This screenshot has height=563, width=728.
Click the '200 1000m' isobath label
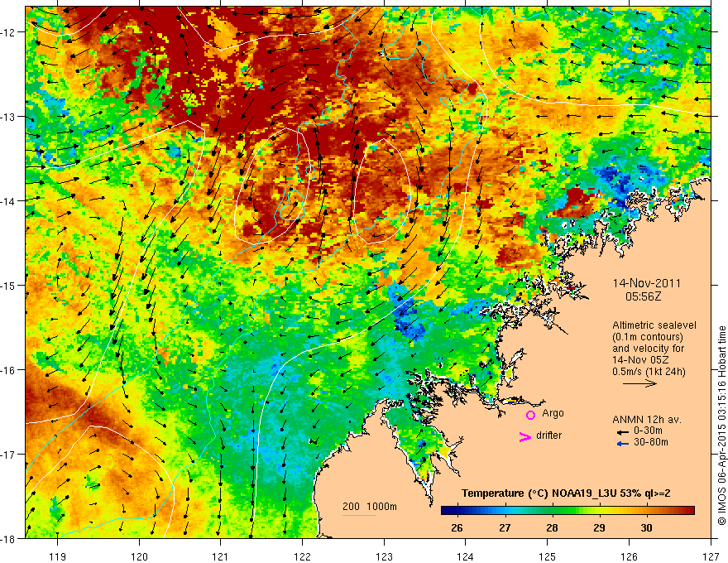click(370, 507)
